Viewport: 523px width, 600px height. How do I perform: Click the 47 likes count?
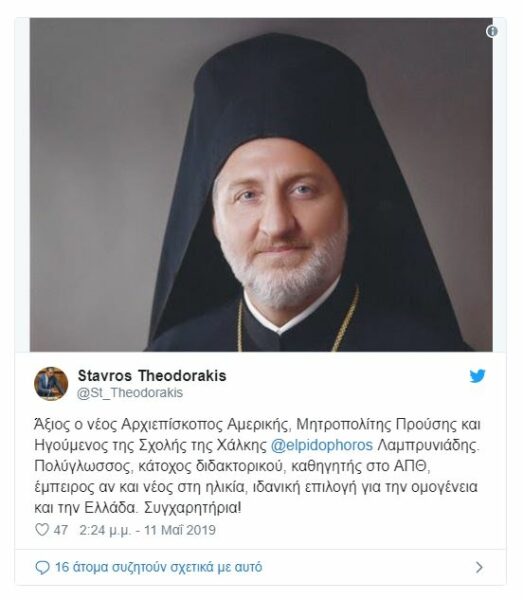pyautogui.click(x=61, y=530)
